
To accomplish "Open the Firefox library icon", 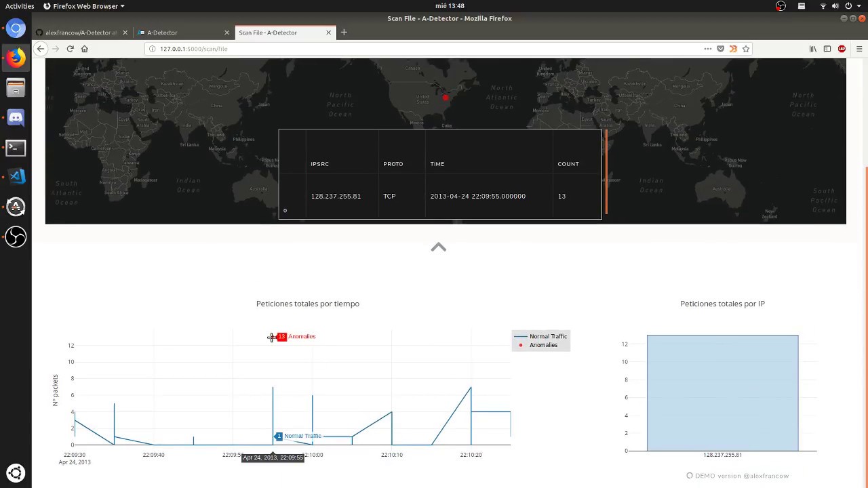I will [x=813, y=49].
